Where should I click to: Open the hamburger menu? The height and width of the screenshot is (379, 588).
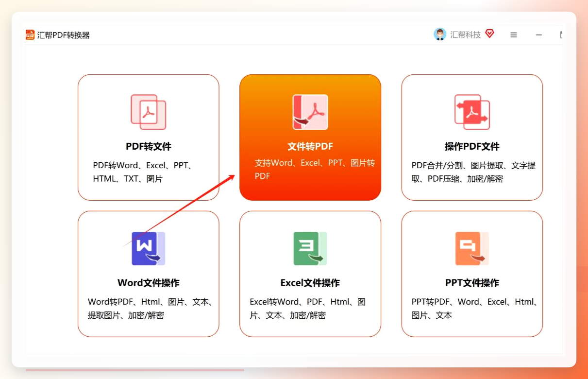(514, 35)
